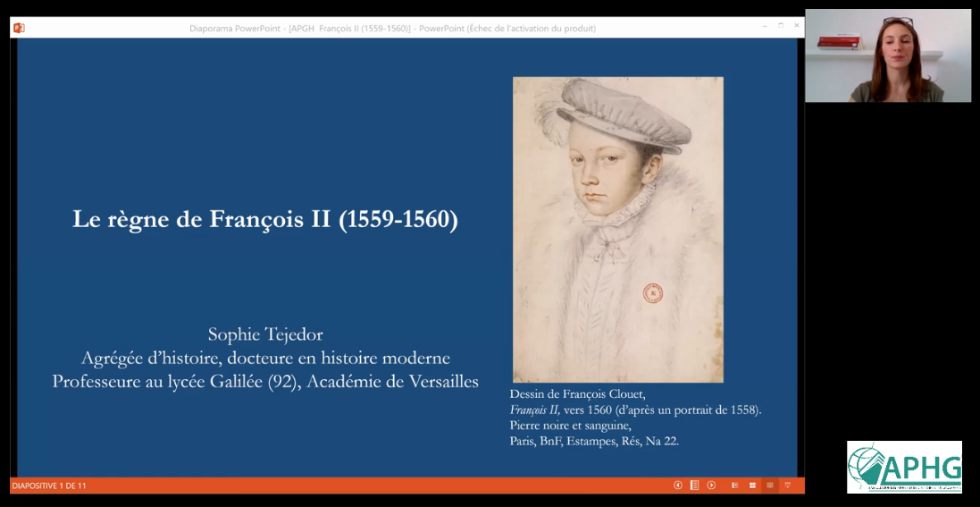This screenshot has height=507, width=980.
Task: Click the slide title "Le règne de François II"
Action: tap(264, 220)
